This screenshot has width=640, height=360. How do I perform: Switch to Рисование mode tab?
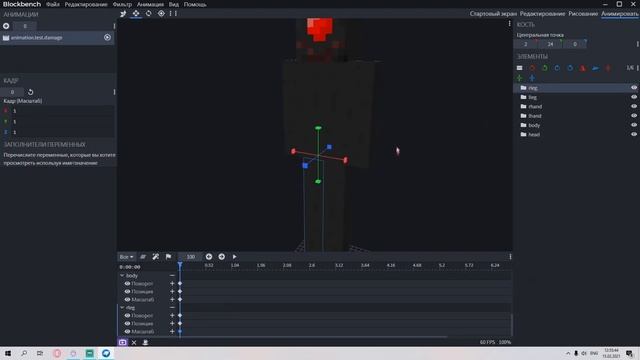[583, 13]
